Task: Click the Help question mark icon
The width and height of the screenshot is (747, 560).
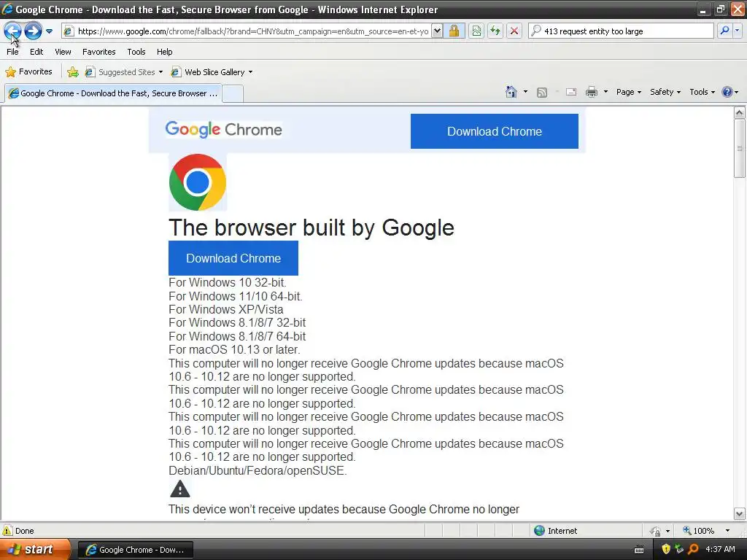Action: click(x=727, y=92)
